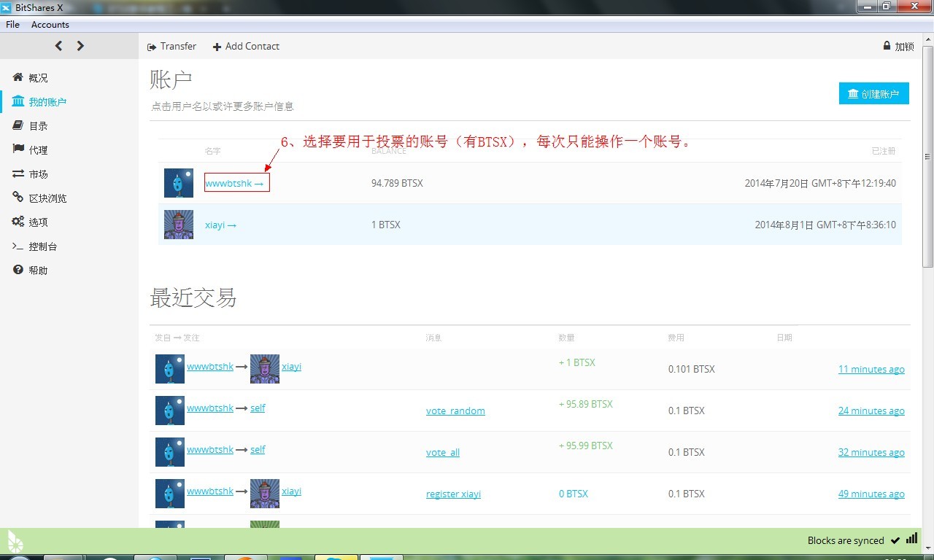Click the 94.789 BTSX balance
Viewport: 934px width, 560px height.
[x=397, y=183]
